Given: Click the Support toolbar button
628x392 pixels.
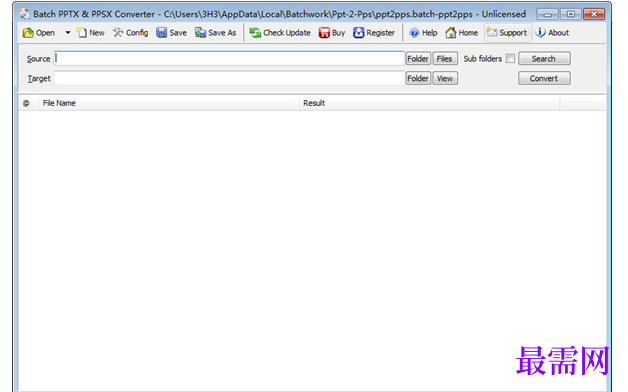Looking at the screenshot, I should (x=507, y=33).
